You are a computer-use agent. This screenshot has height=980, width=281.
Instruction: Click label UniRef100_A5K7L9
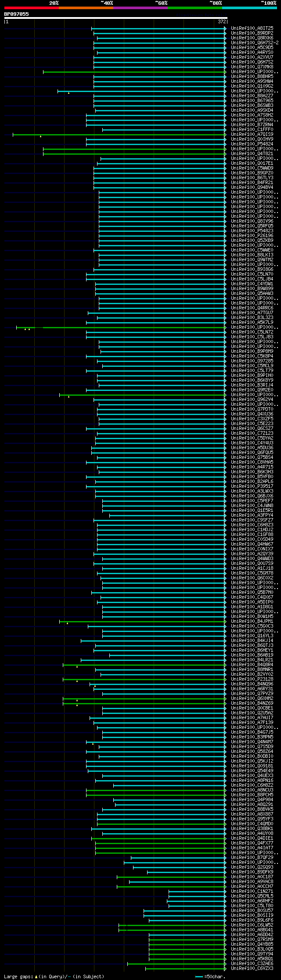pos(252,322)
